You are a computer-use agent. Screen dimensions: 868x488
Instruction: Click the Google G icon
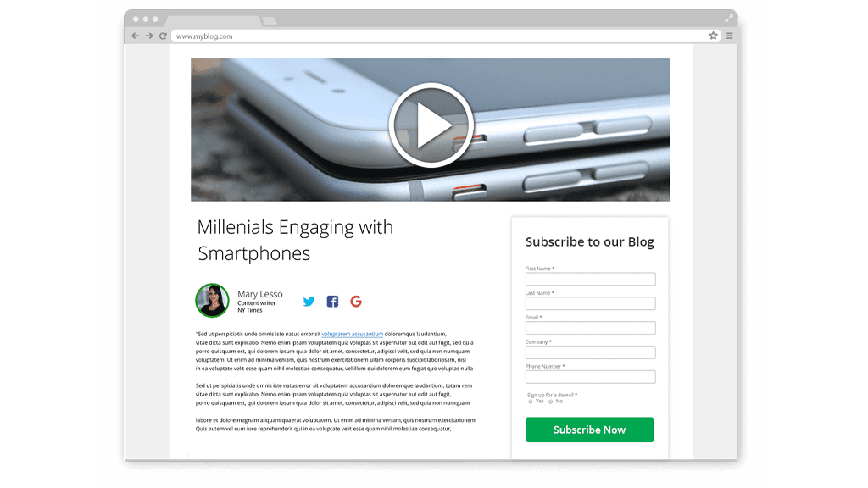[356, 301]
